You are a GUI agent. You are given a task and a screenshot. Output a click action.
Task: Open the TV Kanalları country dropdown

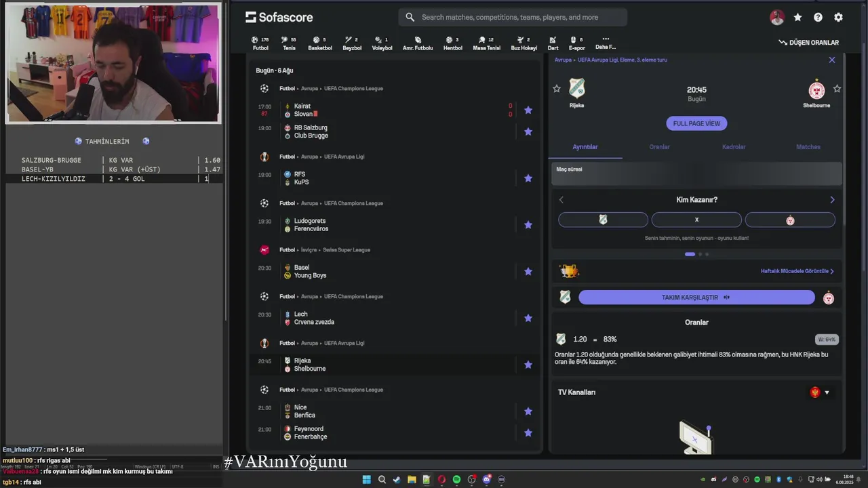point(820,392)
